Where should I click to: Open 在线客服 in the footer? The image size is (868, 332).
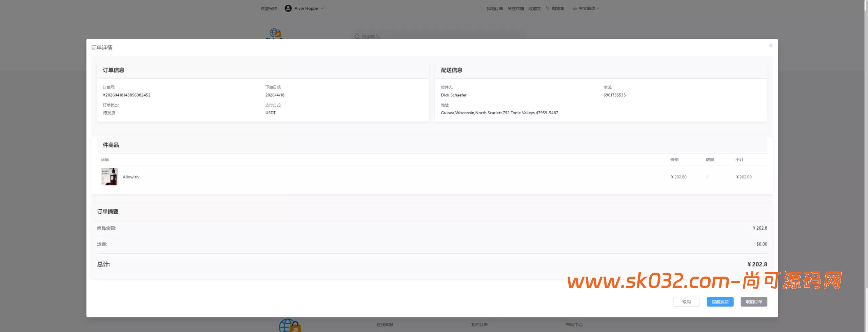(385, 325)
